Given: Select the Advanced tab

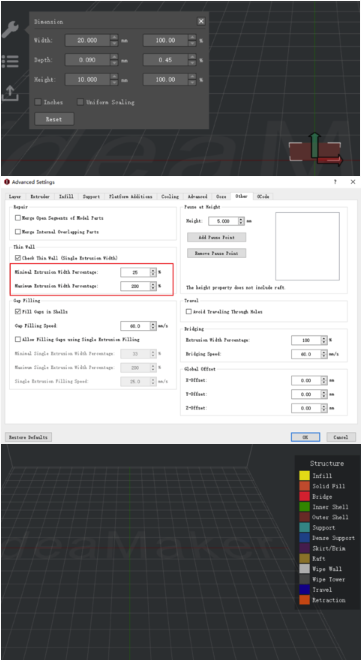Looking at the screenshot, I should coord(197,197).
